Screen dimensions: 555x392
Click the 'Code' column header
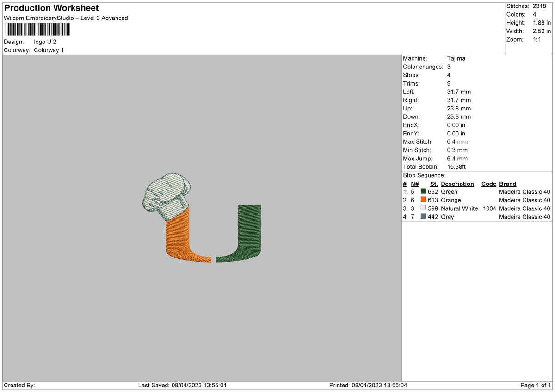[x=488, y=184]
